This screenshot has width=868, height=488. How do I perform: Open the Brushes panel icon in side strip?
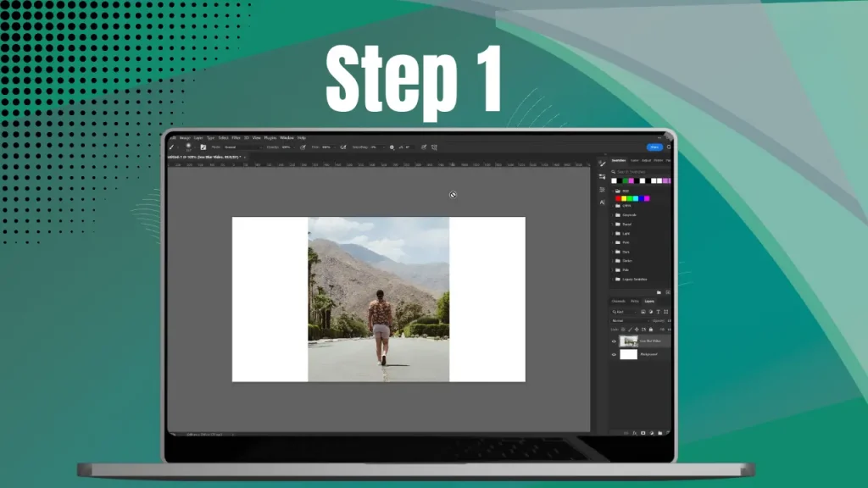point(603,164)
